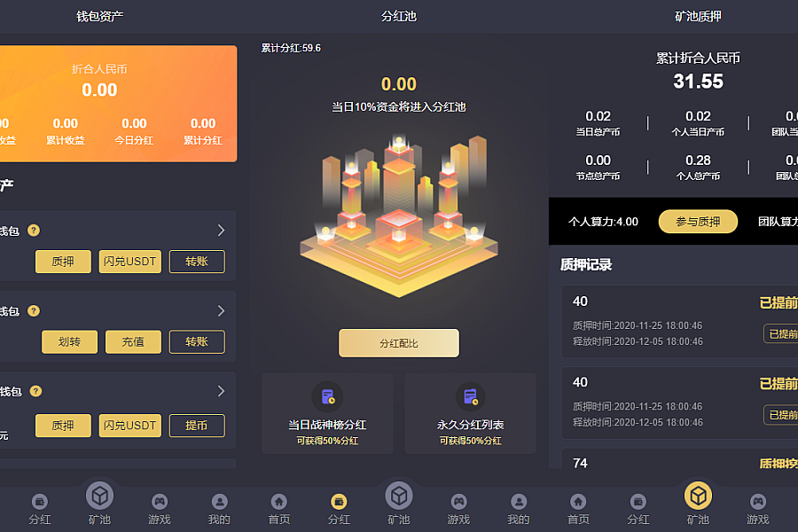Click help icon in the 充值 wallet row
The image size is (798, 532).
[x=34, y=310]
